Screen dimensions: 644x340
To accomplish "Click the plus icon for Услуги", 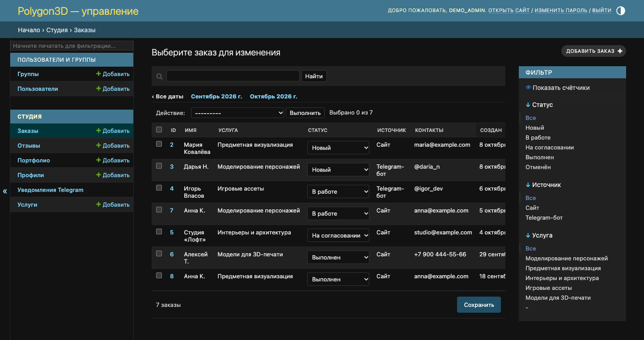I will pos(98,205).
